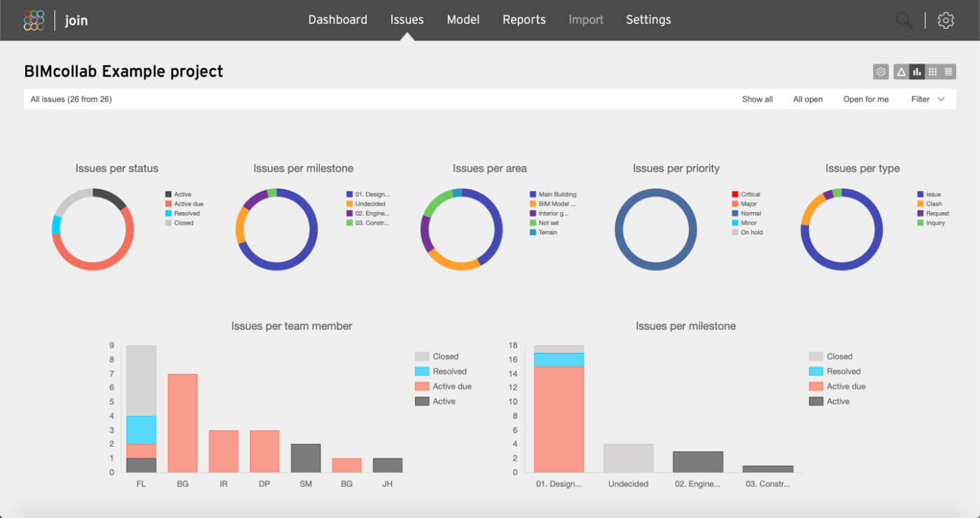Click the FL bar in team member chart
The height and width of the screenshot is (518, 980).
coord(141,409)
